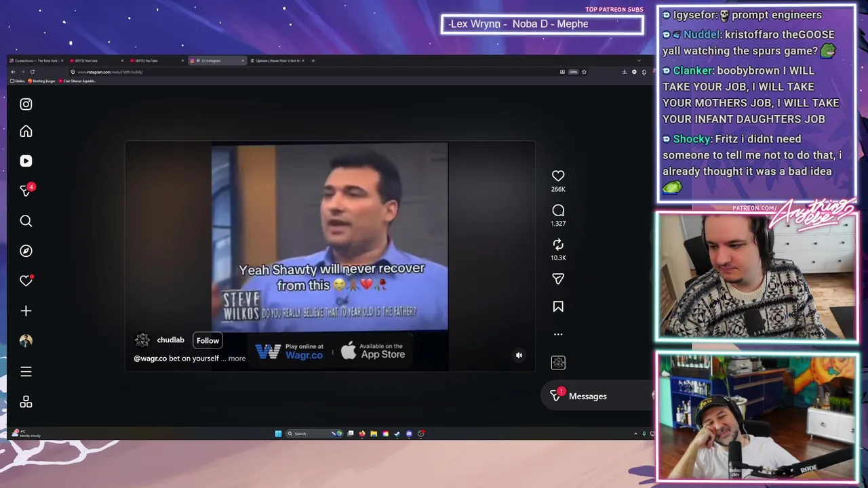The image size is (868, 488).
Task: Switch to the Opinion Hasan Piker tab
Action: (x=277, y=60)
